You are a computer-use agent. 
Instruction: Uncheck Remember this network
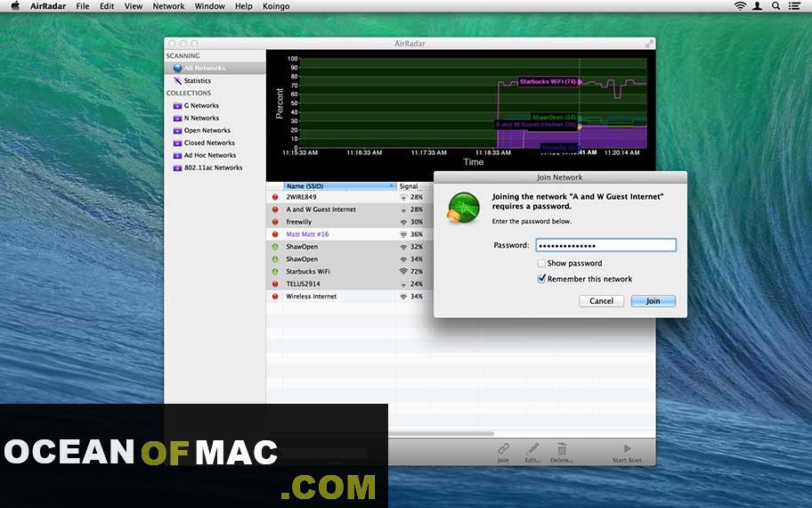click(x=541, y=279)
